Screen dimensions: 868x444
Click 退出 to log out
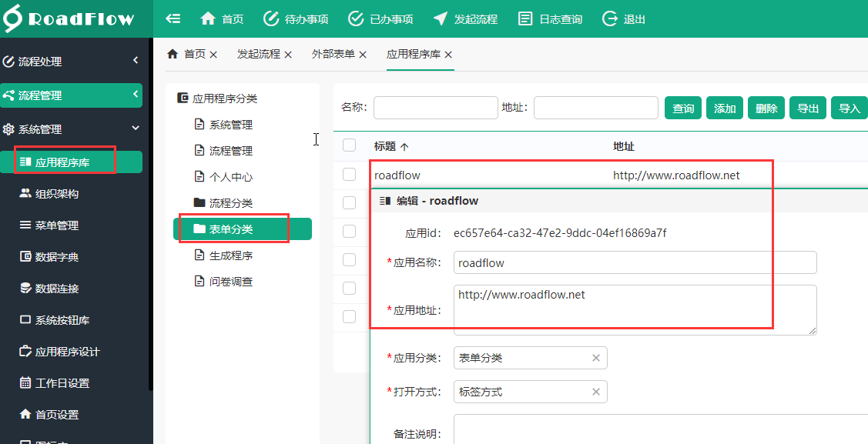tap(624, 18)
